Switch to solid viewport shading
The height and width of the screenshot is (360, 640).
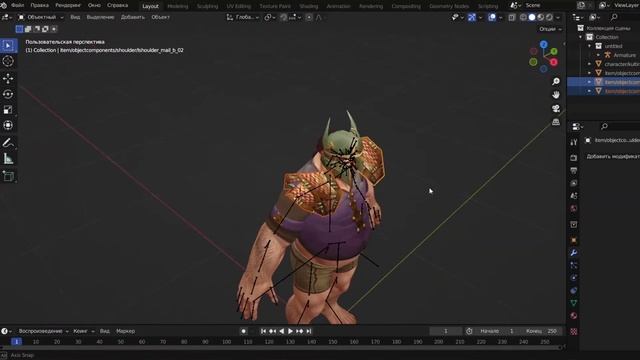point(532,17)
